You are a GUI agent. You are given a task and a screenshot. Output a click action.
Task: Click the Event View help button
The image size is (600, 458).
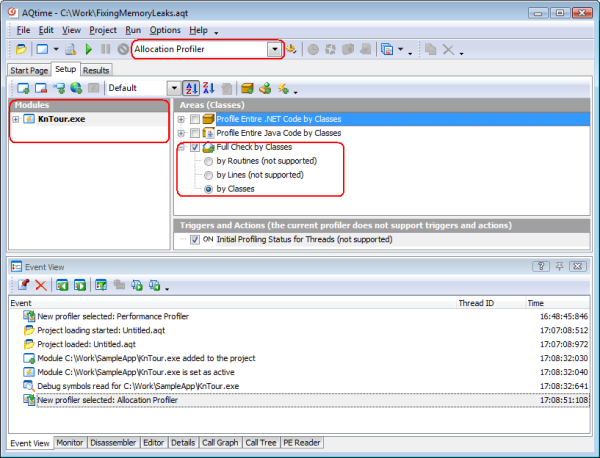pyautogui.click(x=541, y=266)
